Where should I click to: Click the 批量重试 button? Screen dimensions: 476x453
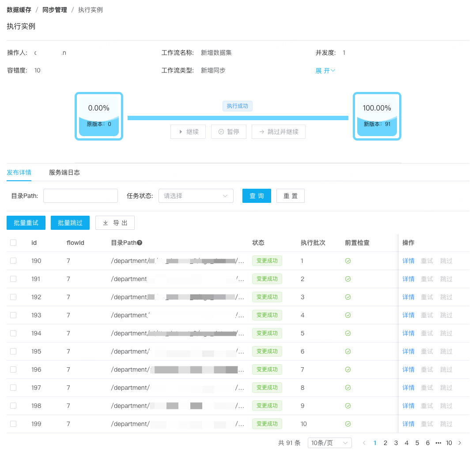[x=26, y=223]
